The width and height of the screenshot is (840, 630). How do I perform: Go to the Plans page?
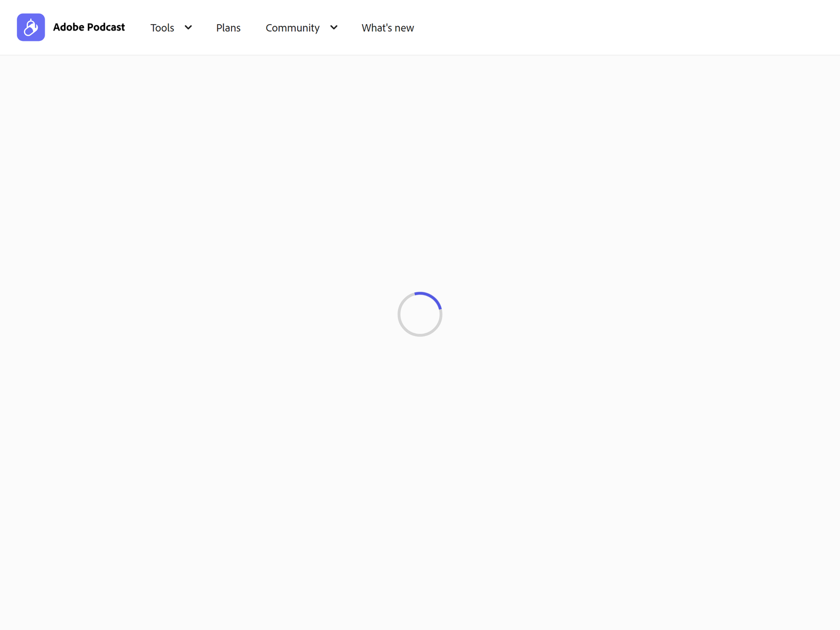[228, 28]
